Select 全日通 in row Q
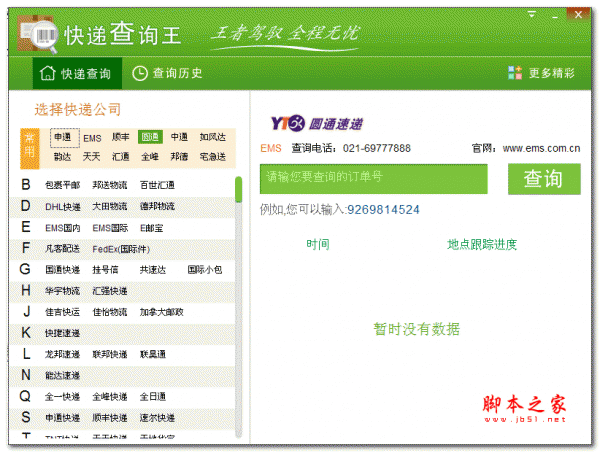Image resolution: width=600 pixels, height=453 pixels. point(153,397)
